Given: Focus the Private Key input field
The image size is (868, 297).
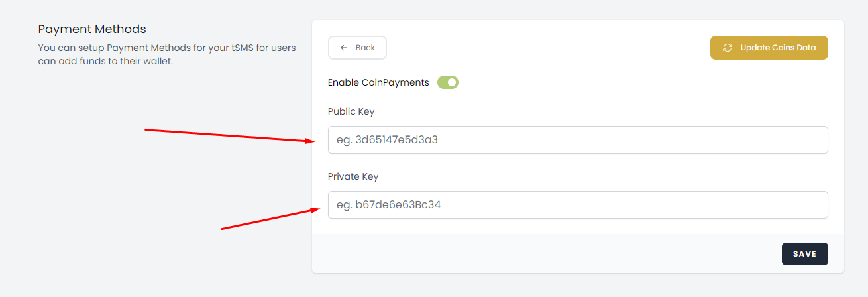Looking at the screenshot, I should (x=578, y=205).
